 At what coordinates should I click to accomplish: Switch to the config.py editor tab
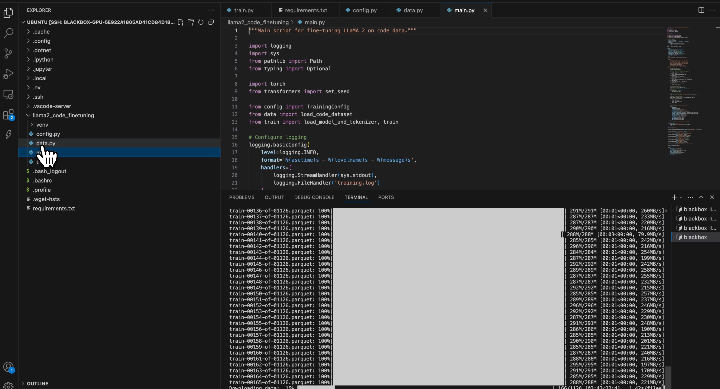point(365,10)
